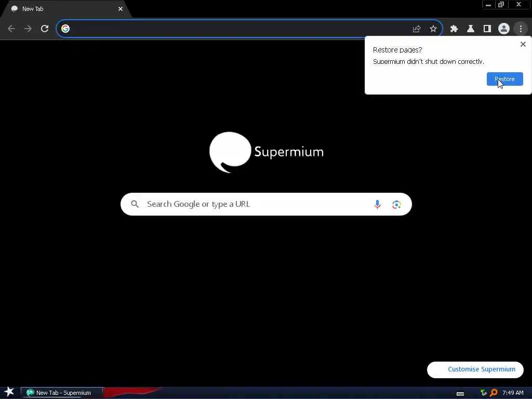532x399 pixels.
Task: Open the experiments flask icon
Action: coord(471,29)
